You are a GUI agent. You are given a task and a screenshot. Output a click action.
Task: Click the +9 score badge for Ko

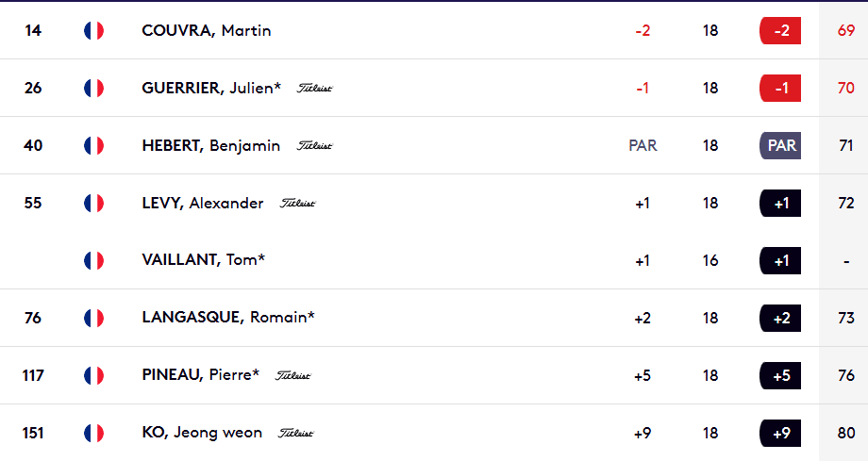click(x=780, y=434)
